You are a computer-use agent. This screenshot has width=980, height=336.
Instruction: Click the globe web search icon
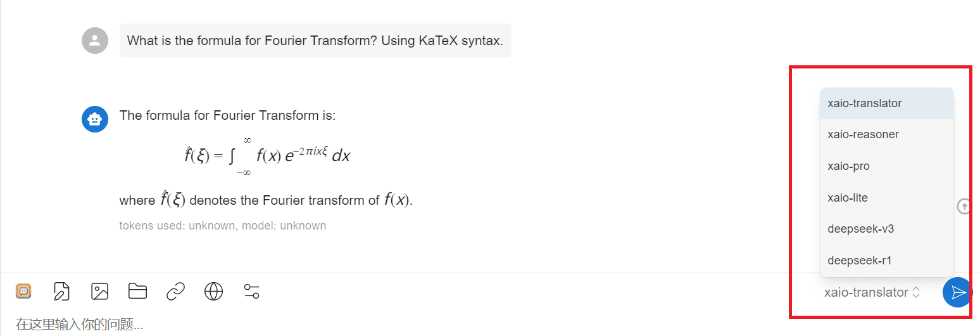(x=213, y=291)
